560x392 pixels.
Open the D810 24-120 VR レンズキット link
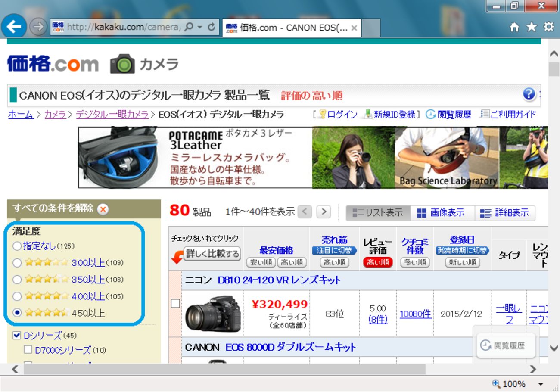pos(279,280)
